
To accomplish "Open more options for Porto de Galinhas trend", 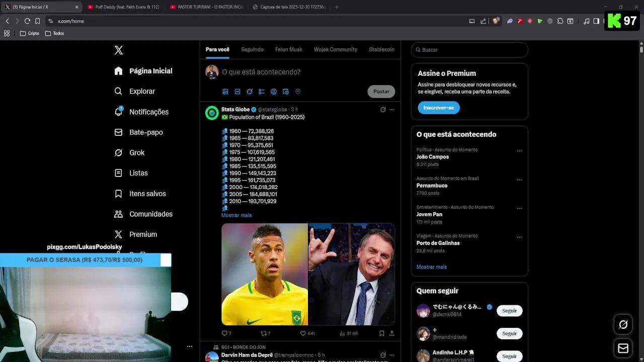I will 519,237.
